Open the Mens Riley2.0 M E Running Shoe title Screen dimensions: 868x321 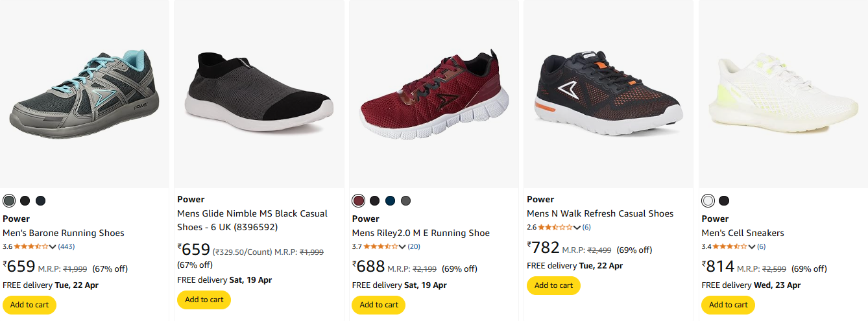[x=421, y=233]
